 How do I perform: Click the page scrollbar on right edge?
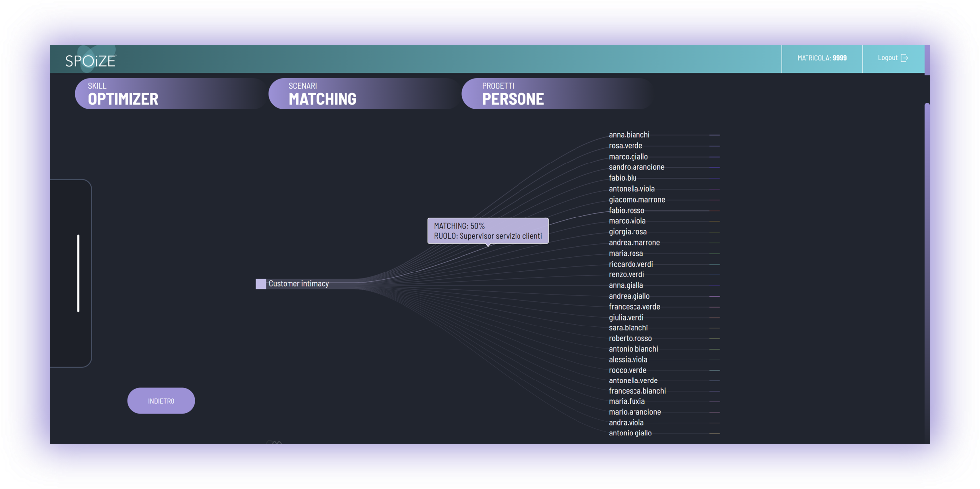point(927,272)
